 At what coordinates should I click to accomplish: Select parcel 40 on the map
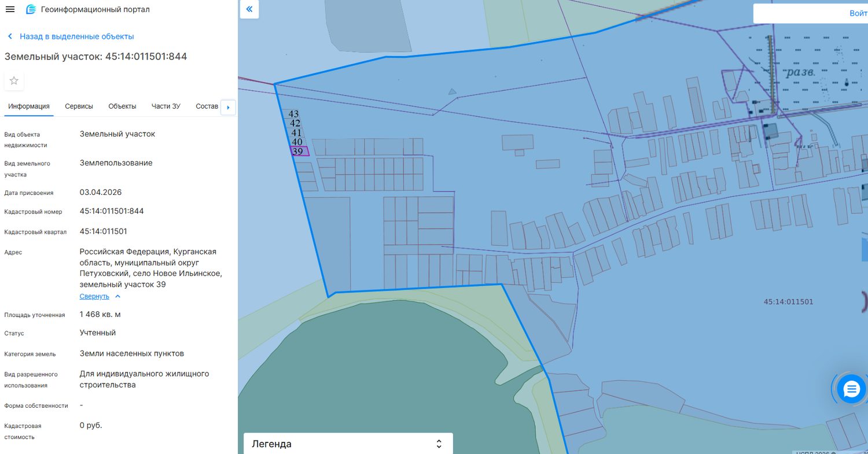297,142
